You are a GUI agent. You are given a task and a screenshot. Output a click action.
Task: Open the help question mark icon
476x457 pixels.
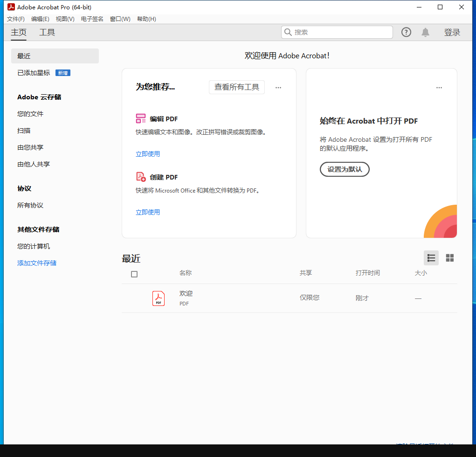tap(406, 32)
